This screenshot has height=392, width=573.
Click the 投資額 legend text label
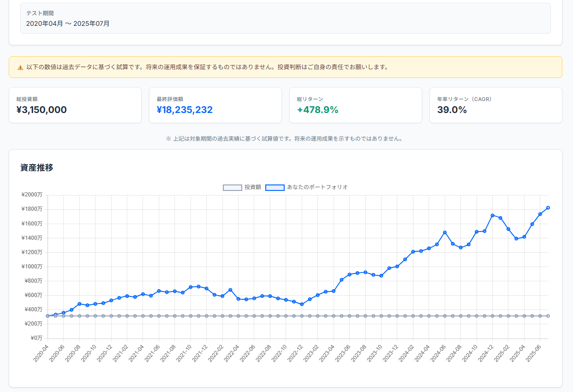click(253, 187)
